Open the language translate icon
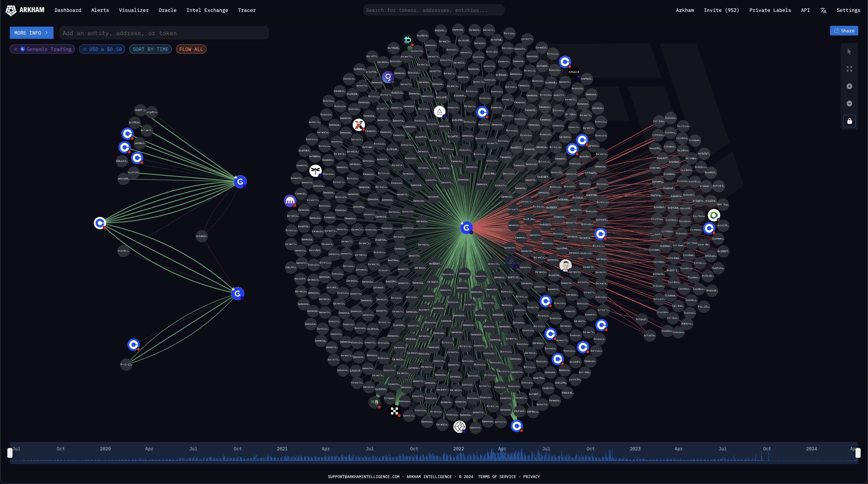The height and width of the screenshot is (484, 868). coord(823,10)
